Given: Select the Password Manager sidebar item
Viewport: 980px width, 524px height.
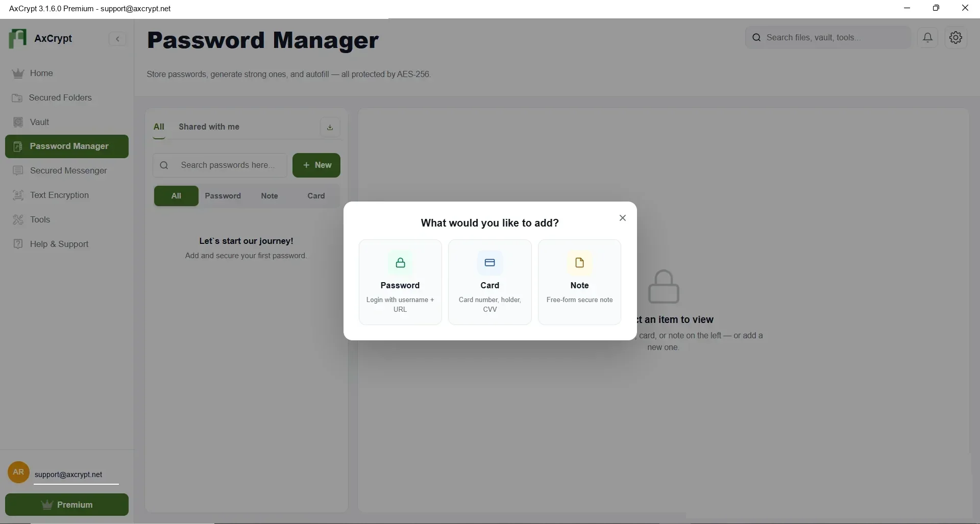Looking at the screenshot, I should 67,146.
